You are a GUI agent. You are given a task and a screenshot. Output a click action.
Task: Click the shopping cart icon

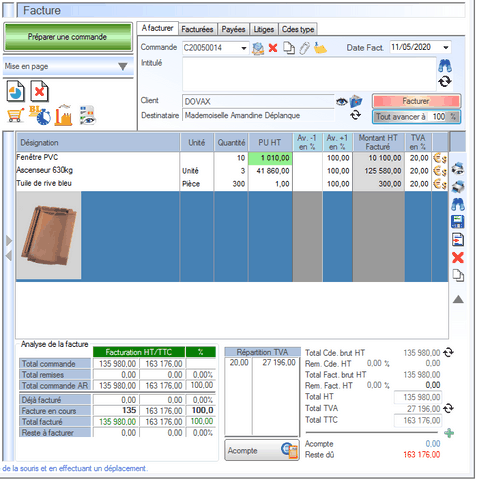point(15,116)
